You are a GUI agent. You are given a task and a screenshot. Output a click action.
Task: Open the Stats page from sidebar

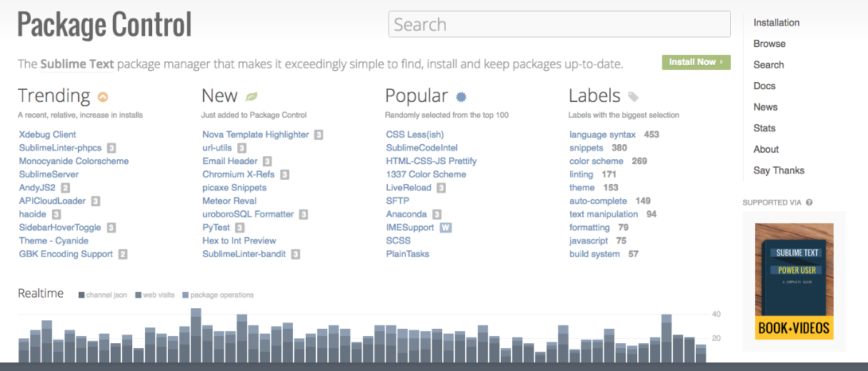[764, 128]
